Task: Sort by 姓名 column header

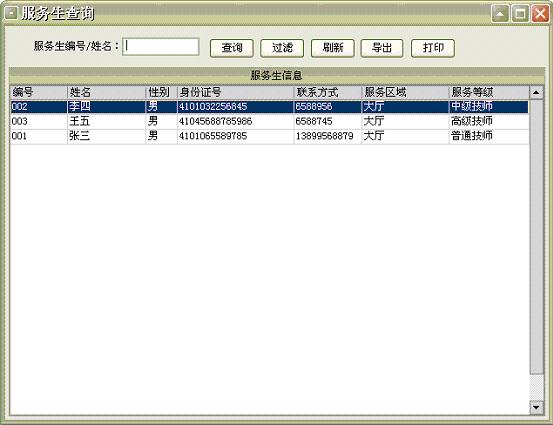Action: (x=106, y=92)
